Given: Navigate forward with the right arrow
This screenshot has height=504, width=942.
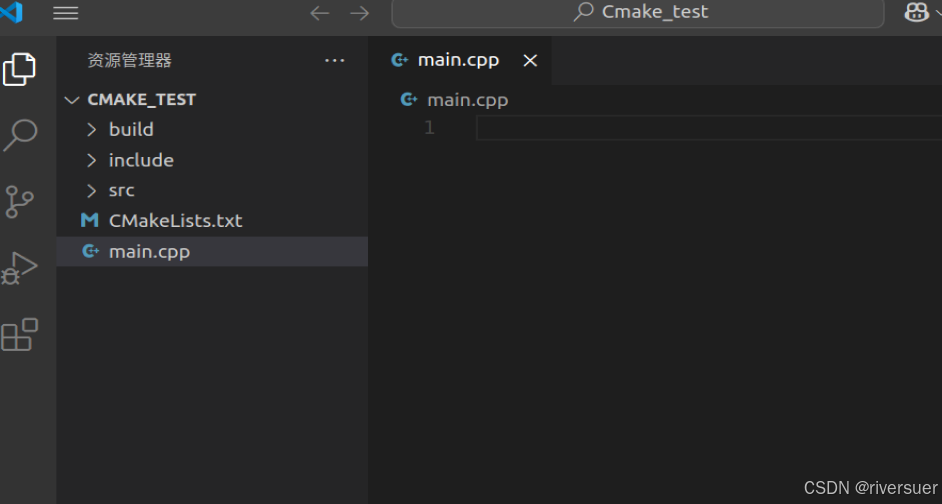Looking at the screenshot, I should click(x=359, y=13).
